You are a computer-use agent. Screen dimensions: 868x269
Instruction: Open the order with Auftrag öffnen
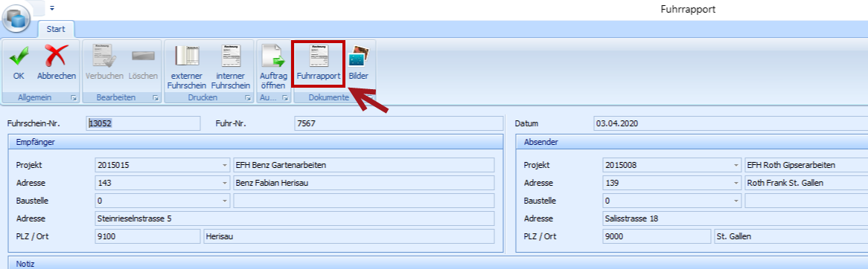(x=272, y=66)
